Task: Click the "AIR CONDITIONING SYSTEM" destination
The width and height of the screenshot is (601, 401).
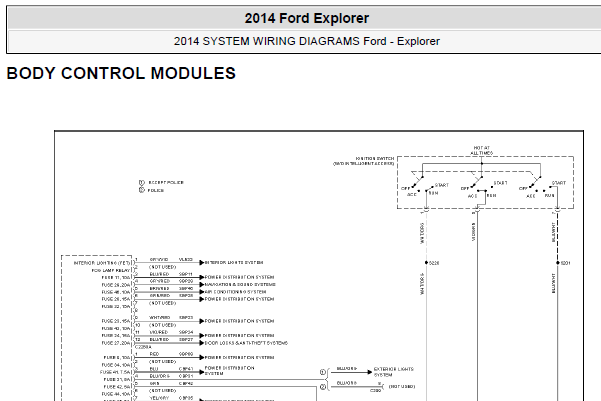Action: (x=235, y=292)
